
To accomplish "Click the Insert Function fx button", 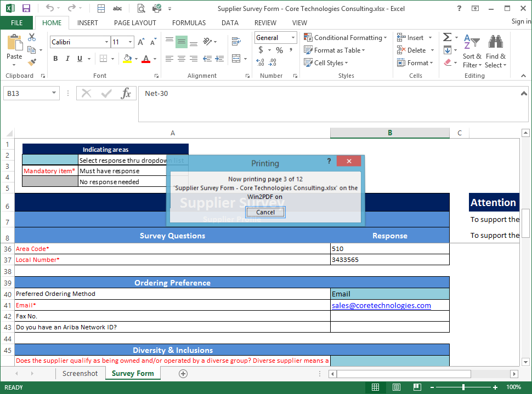I will [126, 93].
